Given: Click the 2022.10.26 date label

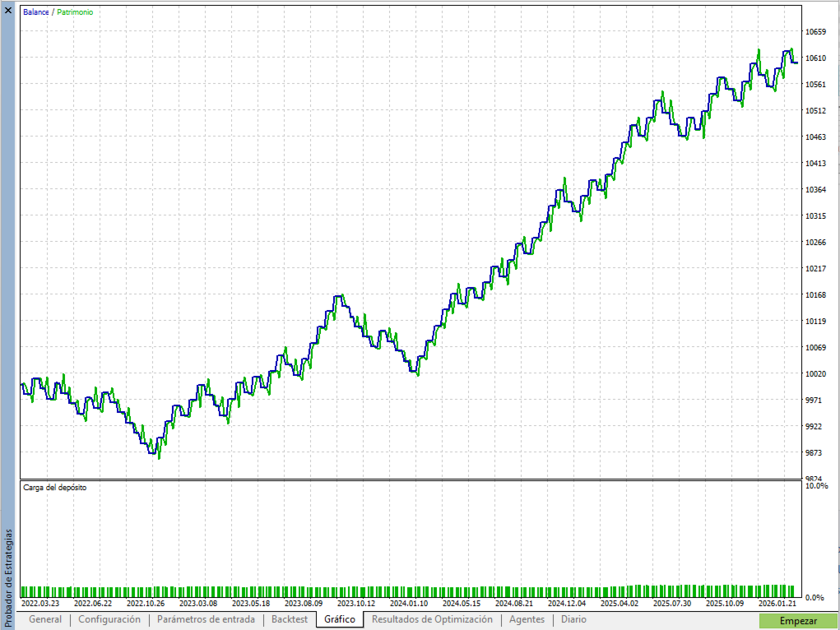Looking at the screenshot, I should pyautogui.click(x=145, y=603).
